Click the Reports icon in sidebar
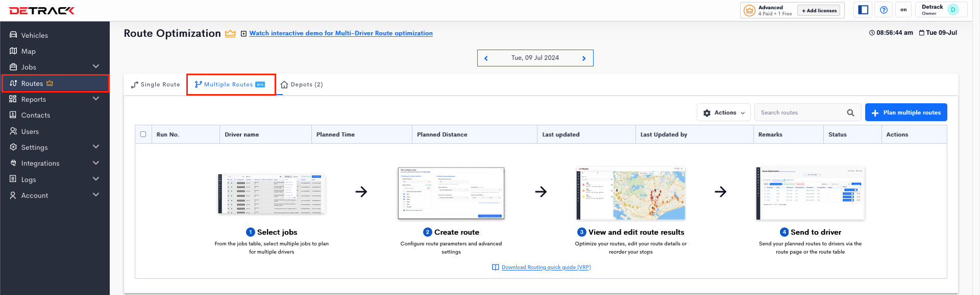The image size is (980, 295). (13, 99)
